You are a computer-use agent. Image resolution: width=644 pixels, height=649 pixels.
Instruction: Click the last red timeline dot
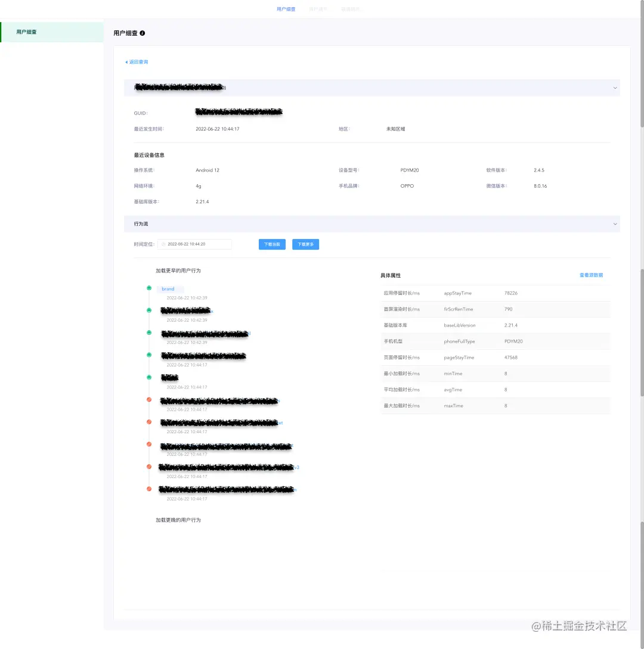(149, 489)
